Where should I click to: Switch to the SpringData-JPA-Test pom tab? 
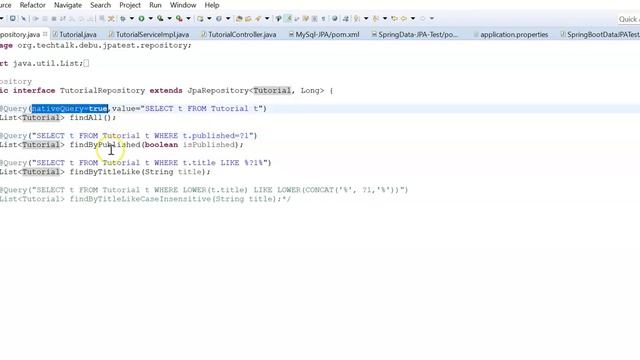point(415,35)
